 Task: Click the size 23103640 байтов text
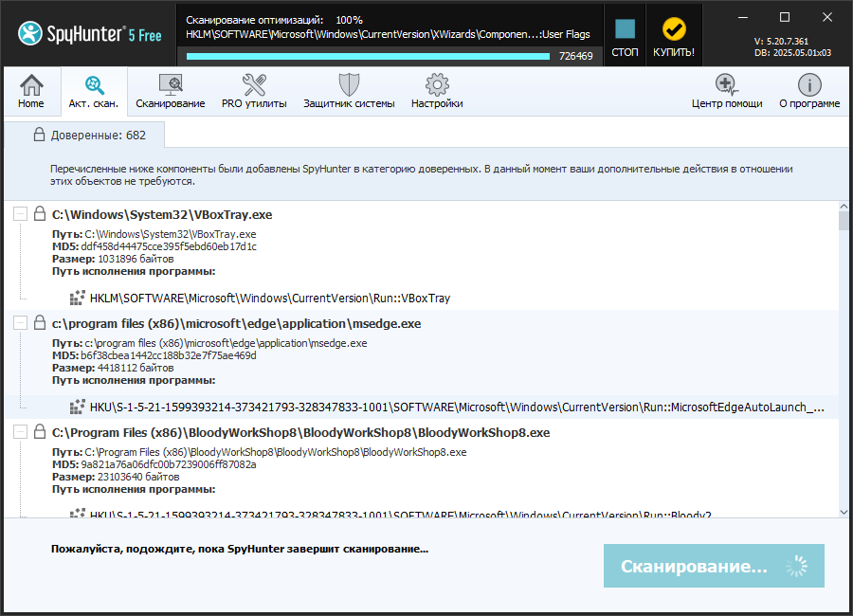pyautogui.click(x=138, y=477)
